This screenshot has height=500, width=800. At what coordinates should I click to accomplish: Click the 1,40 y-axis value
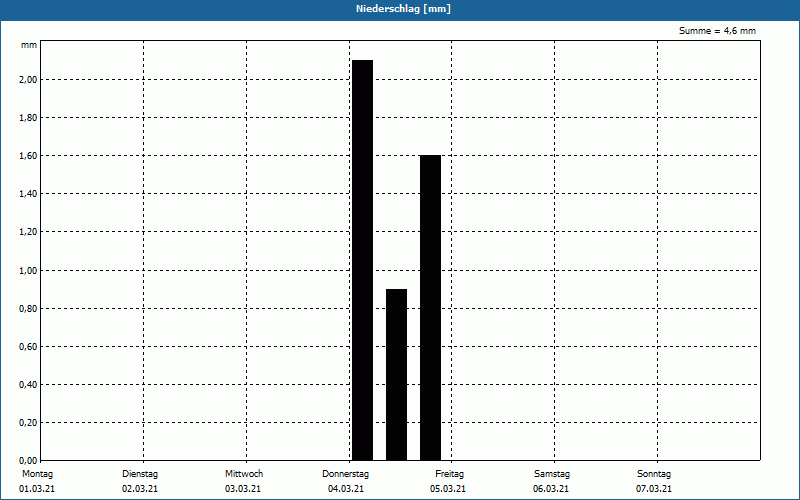click(28, 194)
